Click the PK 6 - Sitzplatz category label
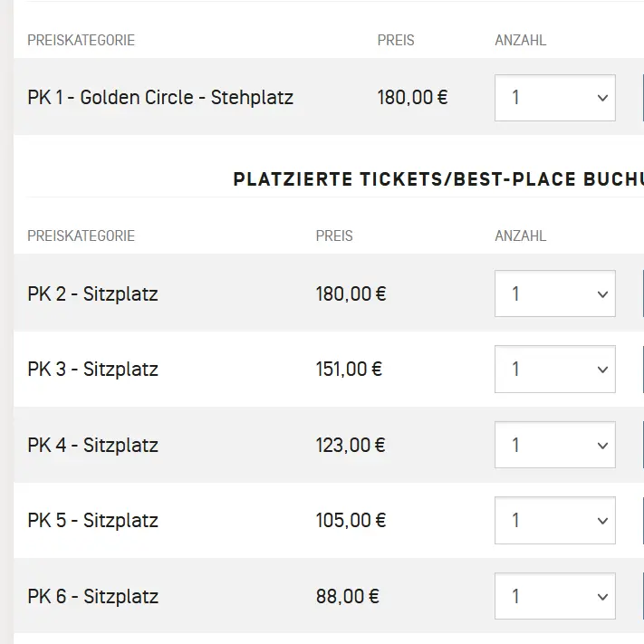The width and height of the screenshot is (644, 644). tap(92, 597)
